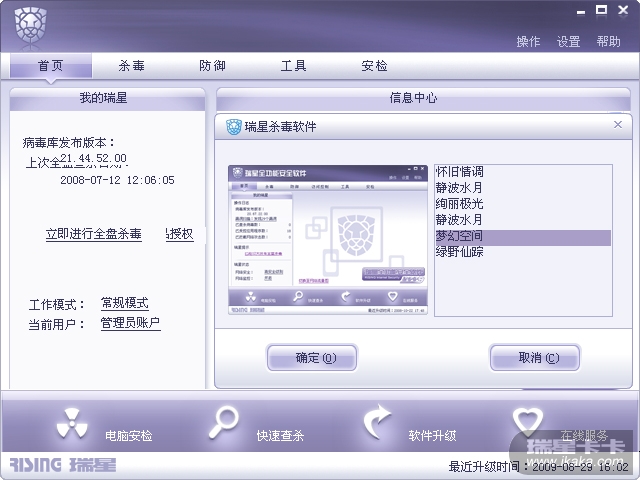Click the 授权 link

click(180, 234)
